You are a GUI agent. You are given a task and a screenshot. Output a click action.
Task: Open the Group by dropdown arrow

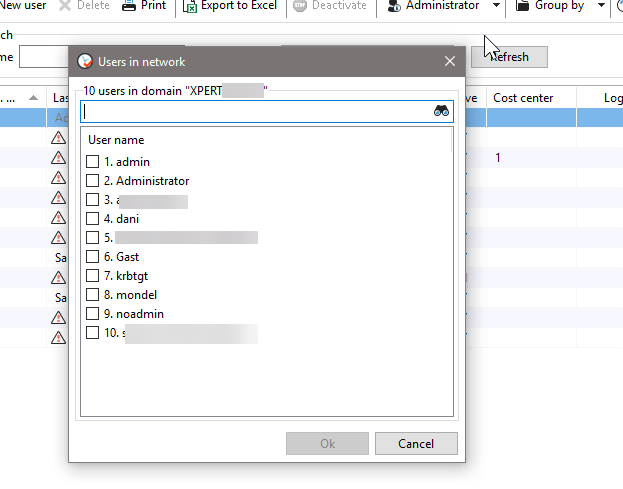pos(601,6)
